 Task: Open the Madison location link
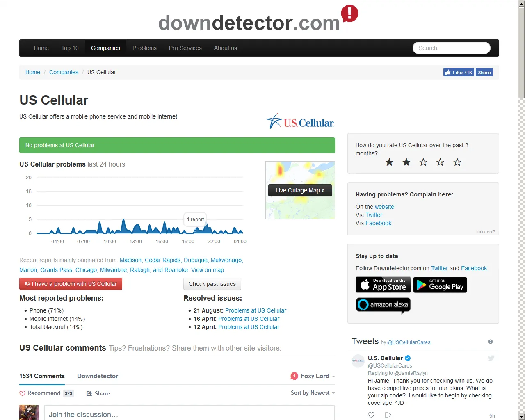pyautogui.click(x=130, y=260)
